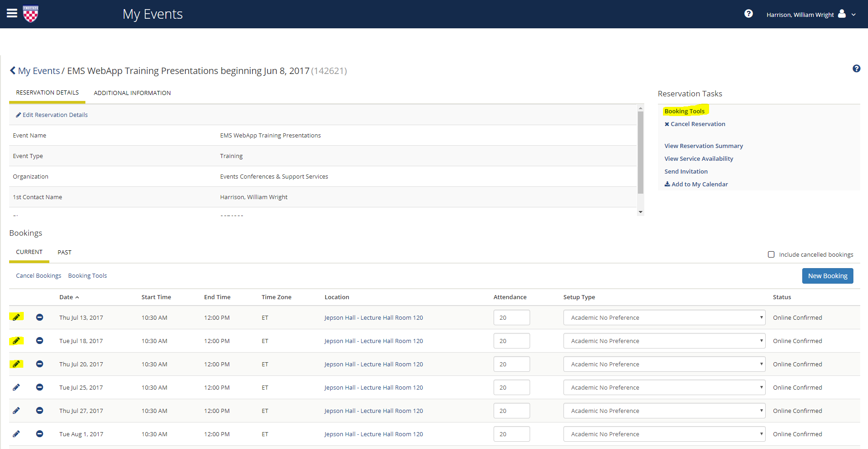The height and width of the screenshot is (449, 868).
Task: Cancel the Tue Jul 18, 2017 booking
Action: 40,340
